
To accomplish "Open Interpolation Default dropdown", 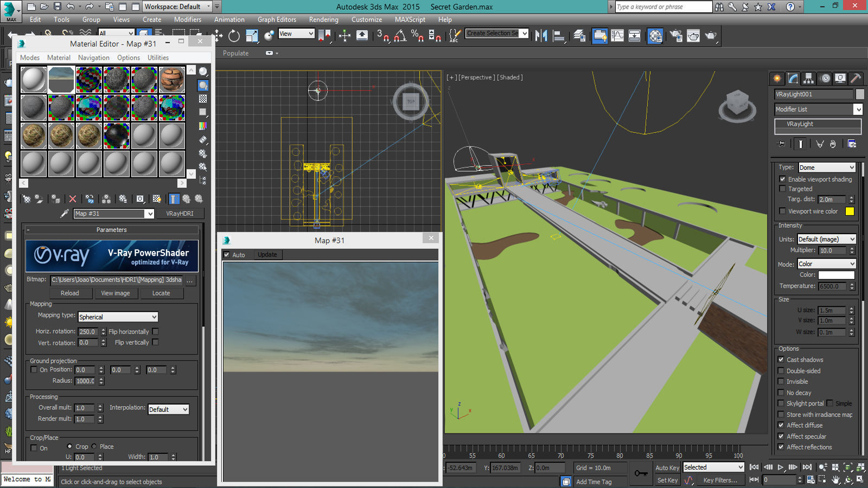I will (x=168, y=409).
